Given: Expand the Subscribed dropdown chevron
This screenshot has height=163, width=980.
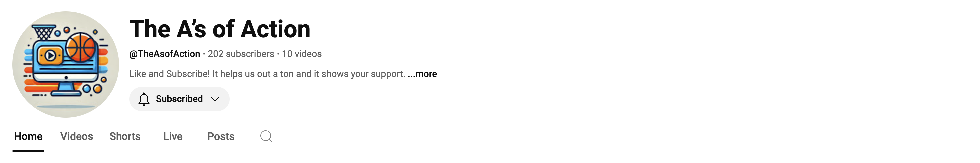Looking at the screenshot, I should [215, 99].
